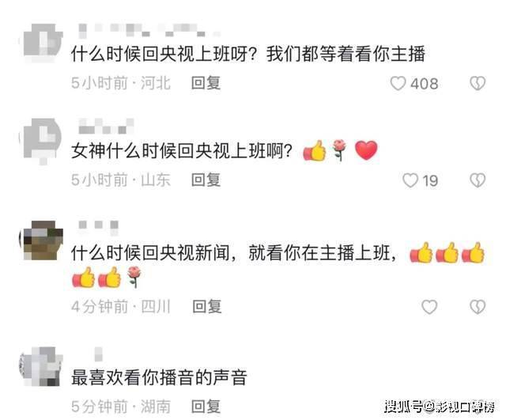
Task: Select the 408 like count
Action: (424, 84)
